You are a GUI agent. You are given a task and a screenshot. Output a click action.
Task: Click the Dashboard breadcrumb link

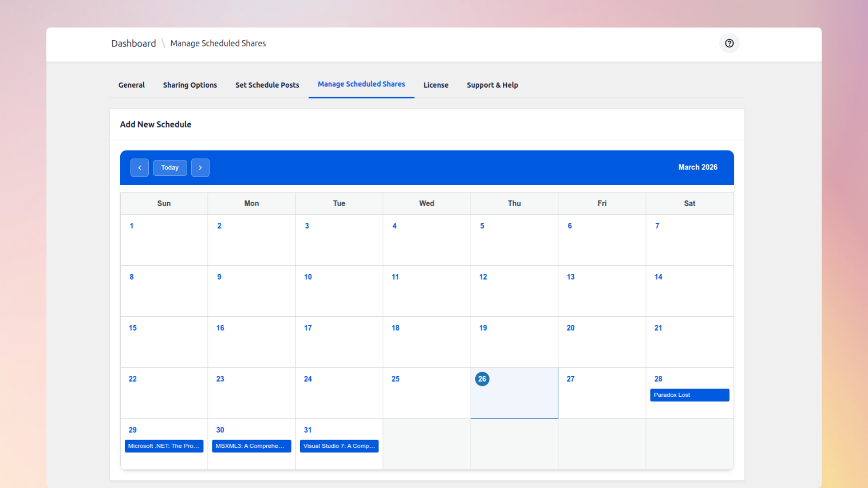click(x=133, y=43)
